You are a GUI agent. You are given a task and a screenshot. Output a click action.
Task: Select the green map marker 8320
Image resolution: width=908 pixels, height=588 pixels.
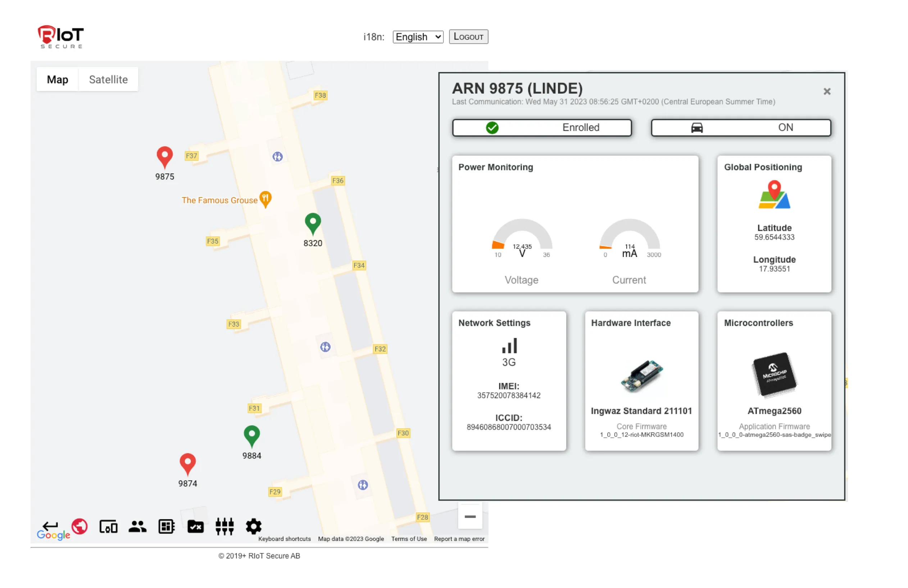313,222
